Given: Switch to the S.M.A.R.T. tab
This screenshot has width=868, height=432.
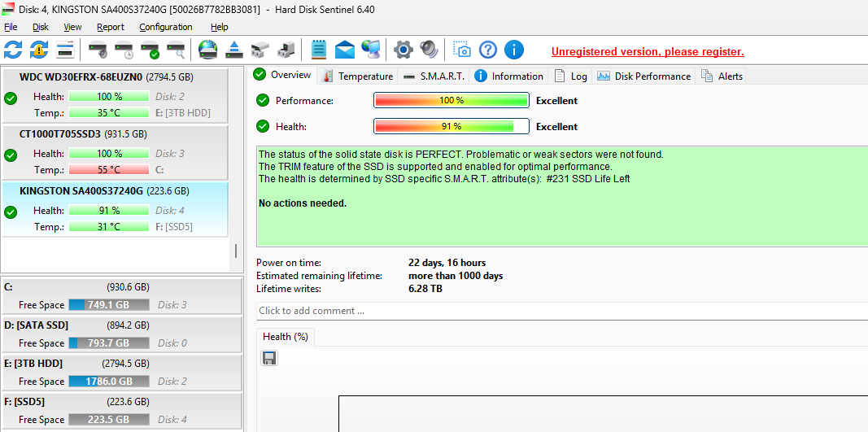Looking at the screenshot, I should [x=434, y=76].
